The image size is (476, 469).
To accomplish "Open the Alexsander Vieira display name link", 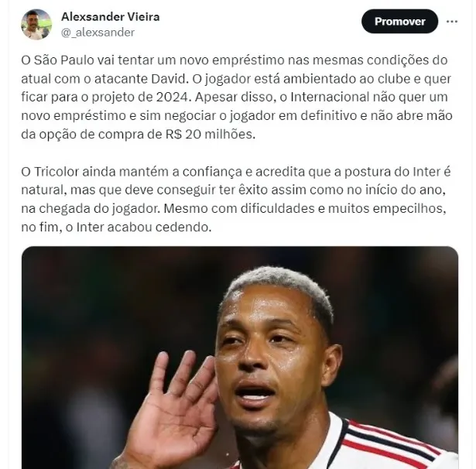I will [110, 17].
